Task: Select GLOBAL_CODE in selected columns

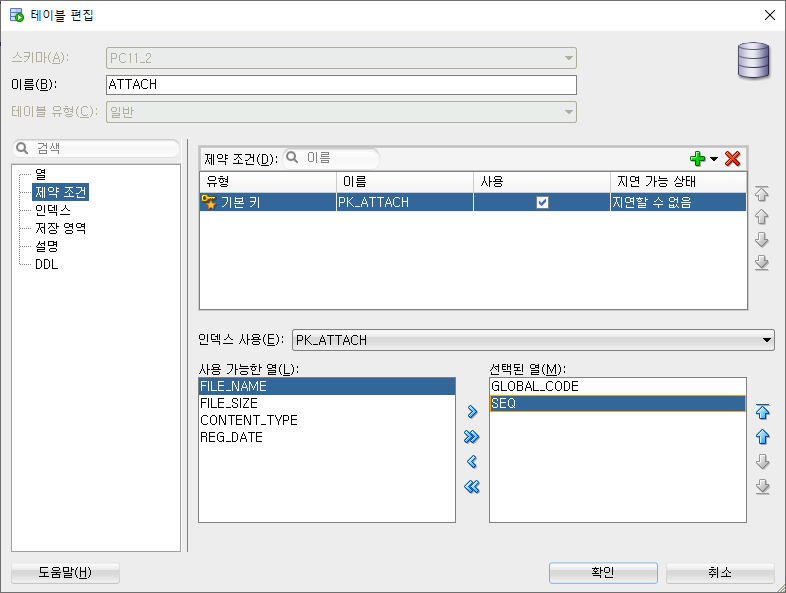Action: pos(618,386)
